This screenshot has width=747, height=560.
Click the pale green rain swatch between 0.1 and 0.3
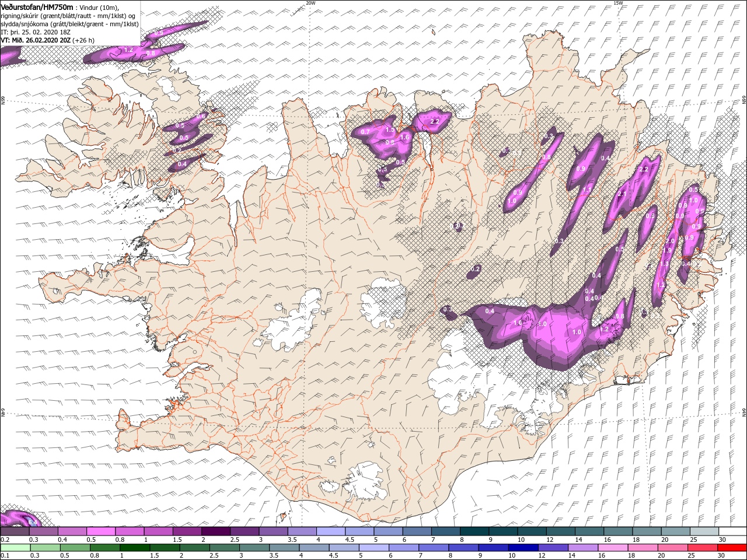[15, 548]
